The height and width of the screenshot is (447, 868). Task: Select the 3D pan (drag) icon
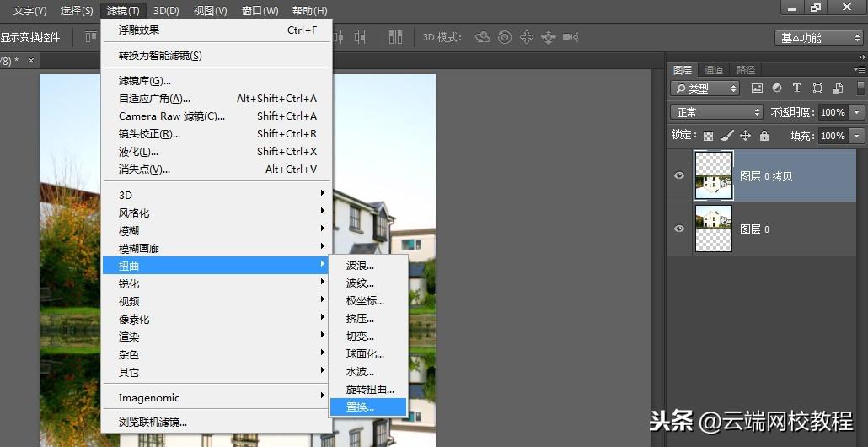[527, 37]
